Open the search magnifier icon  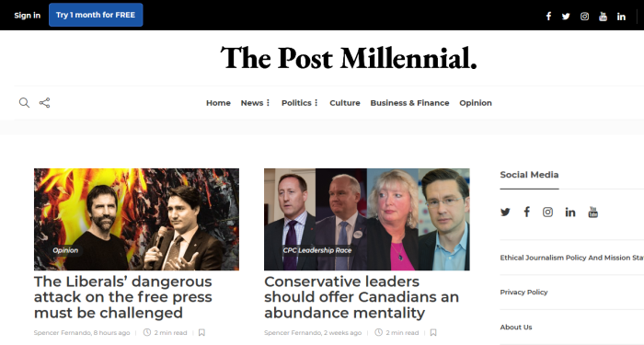[x=24, y=103]
